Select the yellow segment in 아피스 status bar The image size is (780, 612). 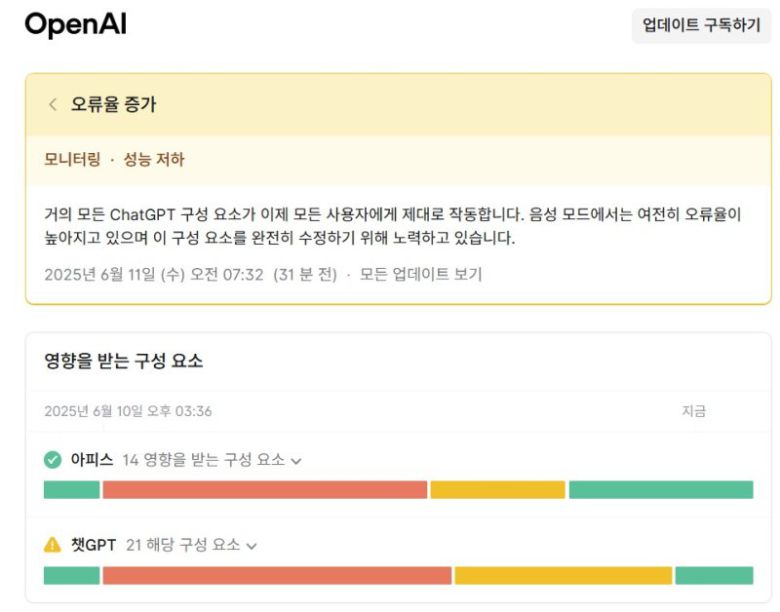pyautogui.click(x=497, y=490)
